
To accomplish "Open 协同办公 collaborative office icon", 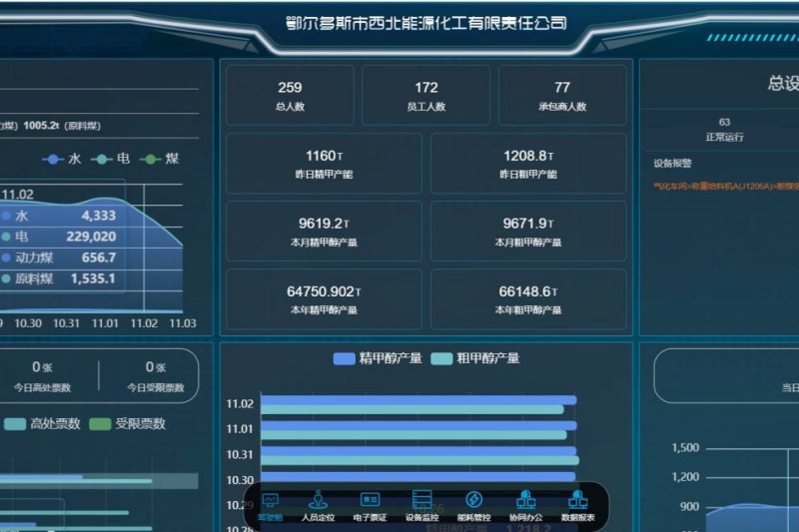I will click(x=525, y=505).
